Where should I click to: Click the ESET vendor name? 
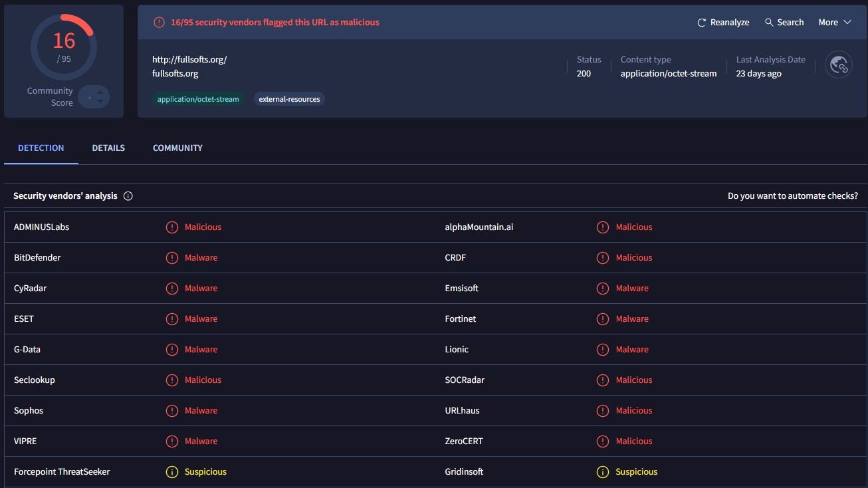coord(24,319)
